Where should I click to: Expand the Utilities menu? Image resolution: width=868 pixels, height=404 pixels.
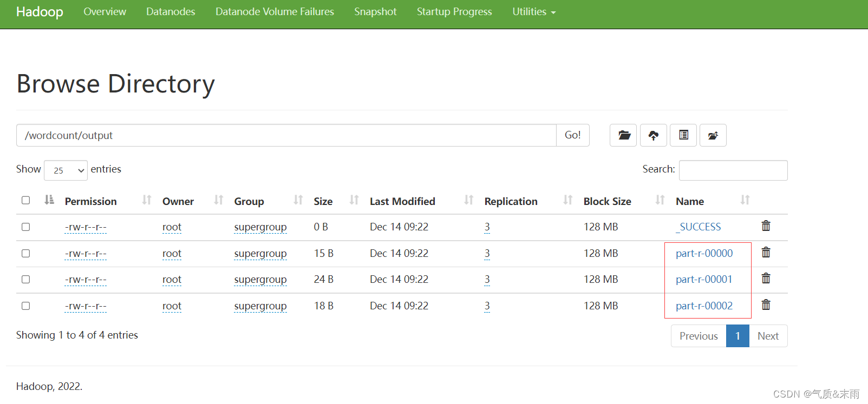coord(534,11)
